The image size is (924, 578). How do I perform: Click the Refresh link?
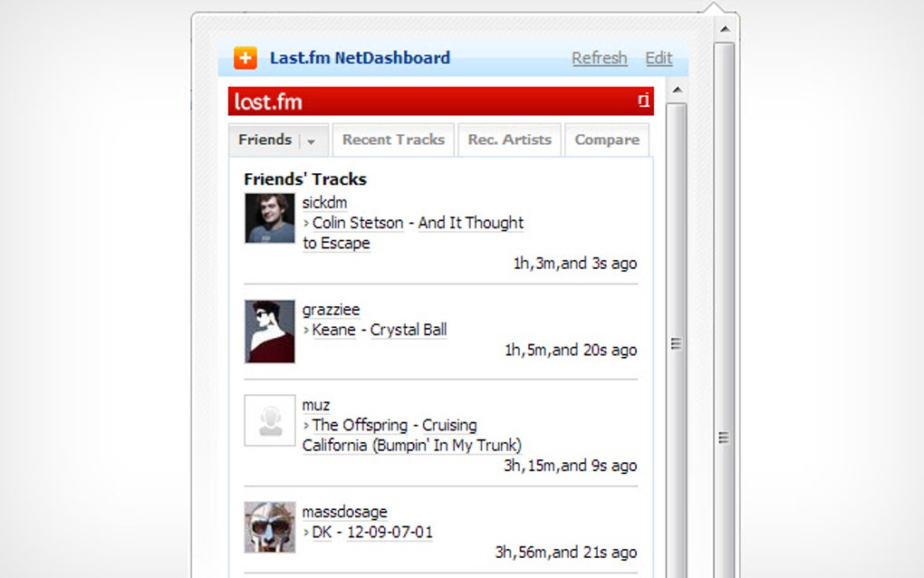[599, 57]
